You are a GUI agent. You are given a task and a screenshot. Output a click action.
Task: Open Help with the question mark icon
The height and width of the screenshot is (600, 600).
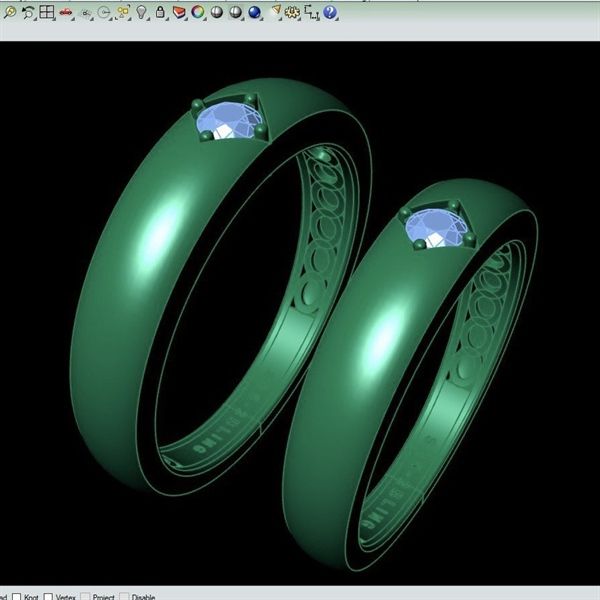(330, 12)
